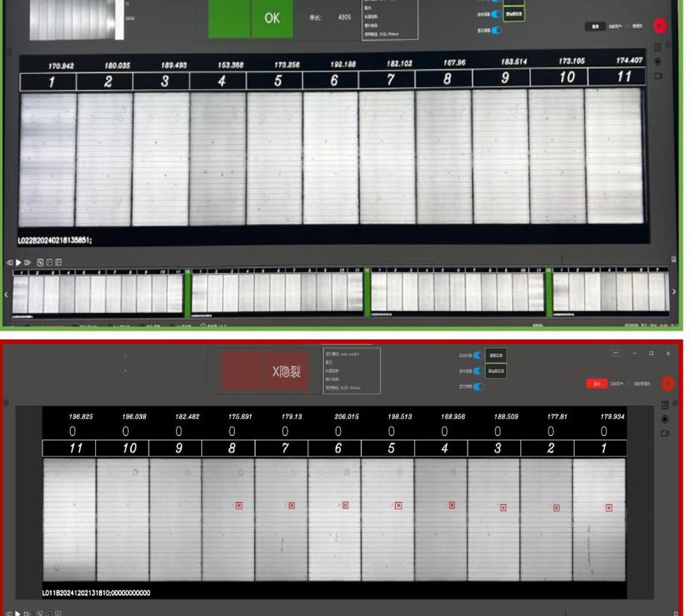Open the first thumbnail in the bottom strip
Viewport: 690px width, 616px height.
click(98, 292)
